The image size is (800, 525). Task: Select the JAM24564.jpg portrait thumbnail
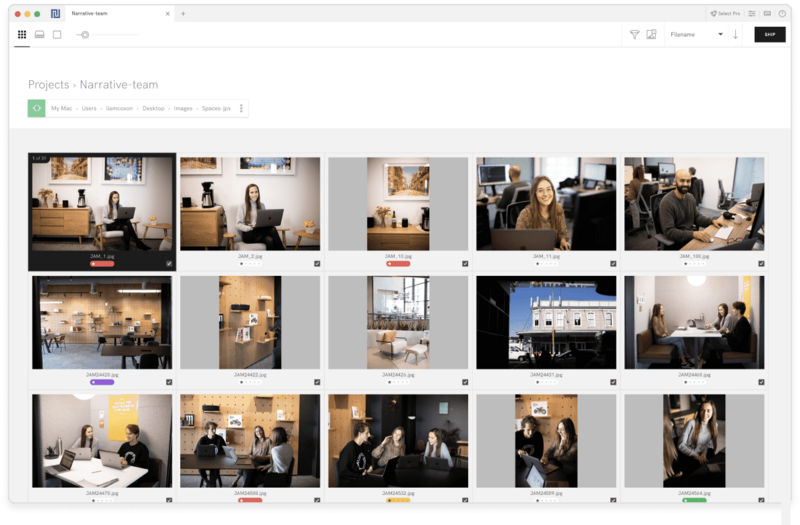(x=694, y=441)
